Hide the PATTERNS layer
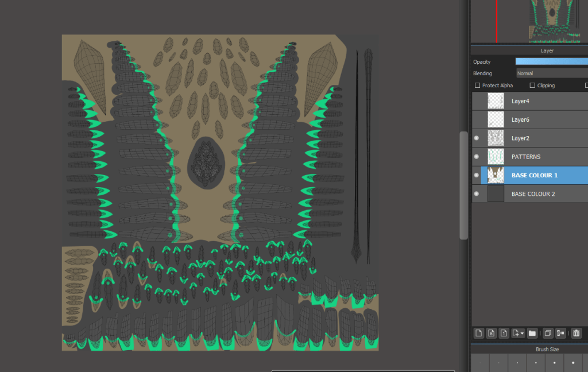 [x=476, y=157]
